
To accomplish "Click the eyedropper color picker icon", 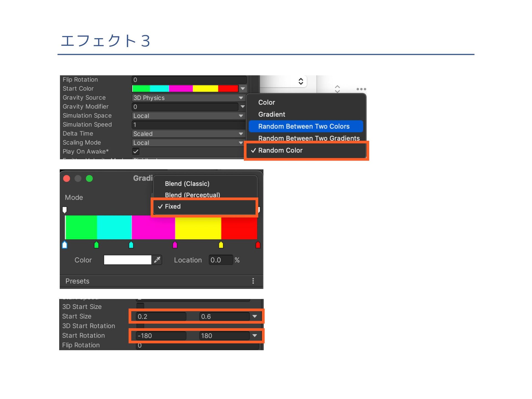I will pos(157,260).
